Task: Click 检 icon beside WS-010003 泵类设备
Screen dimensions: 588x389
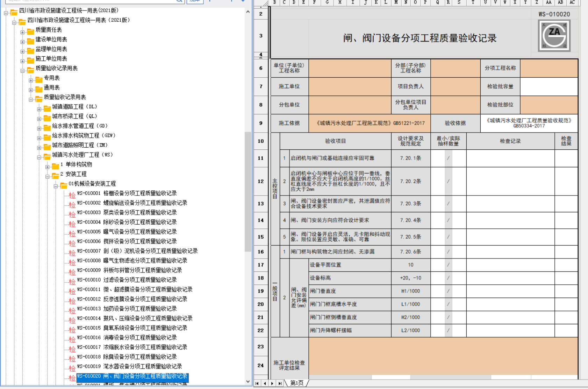Action: click(x=72, y=214)
